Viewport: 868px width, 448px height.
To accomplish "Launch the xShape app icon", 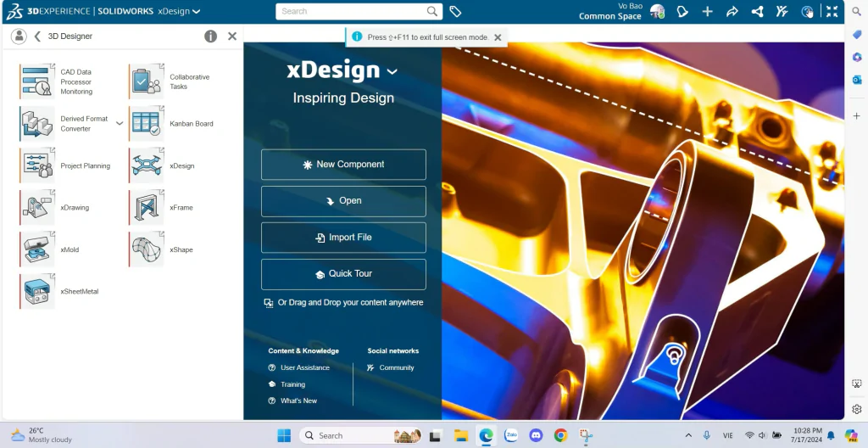I will pyautogui.click(x=147, y=249).
